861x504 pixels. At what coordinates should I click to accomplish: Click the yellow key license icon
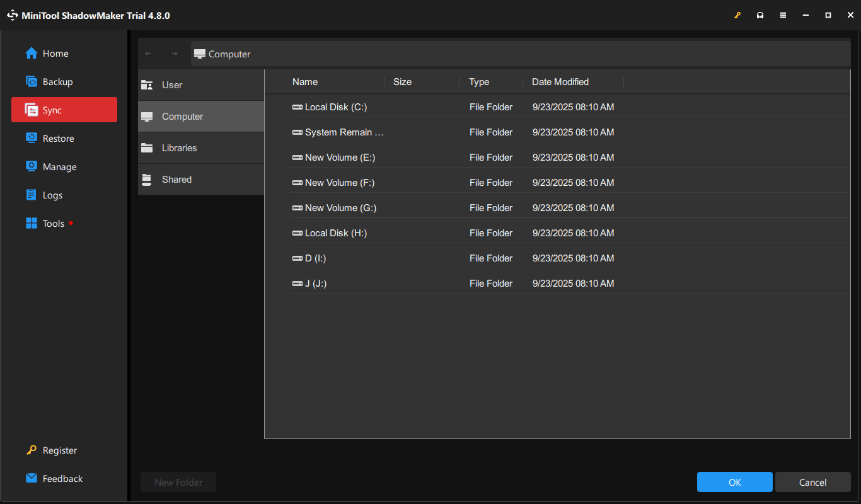[x=737, y=14]
